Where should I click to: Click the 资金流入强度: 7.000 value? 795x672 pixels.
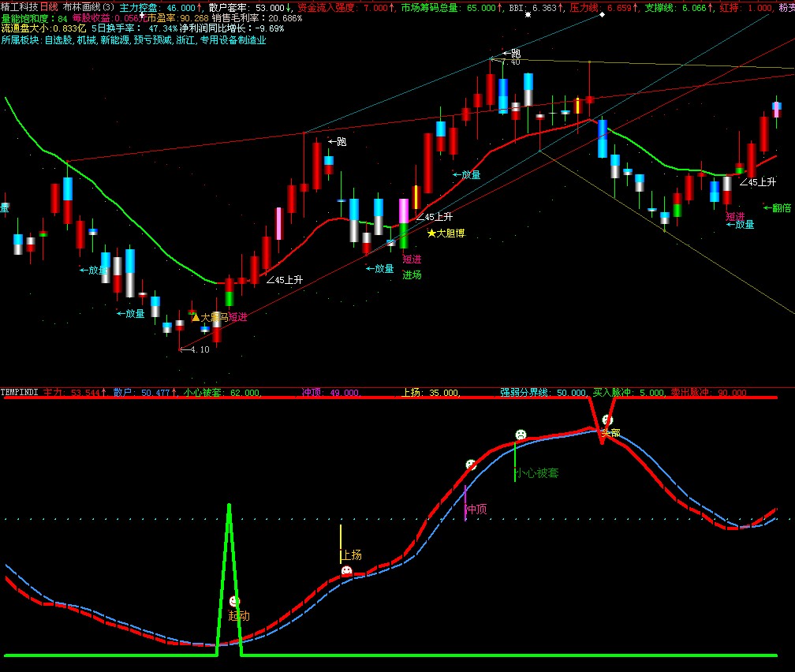[x=345, y=8]
